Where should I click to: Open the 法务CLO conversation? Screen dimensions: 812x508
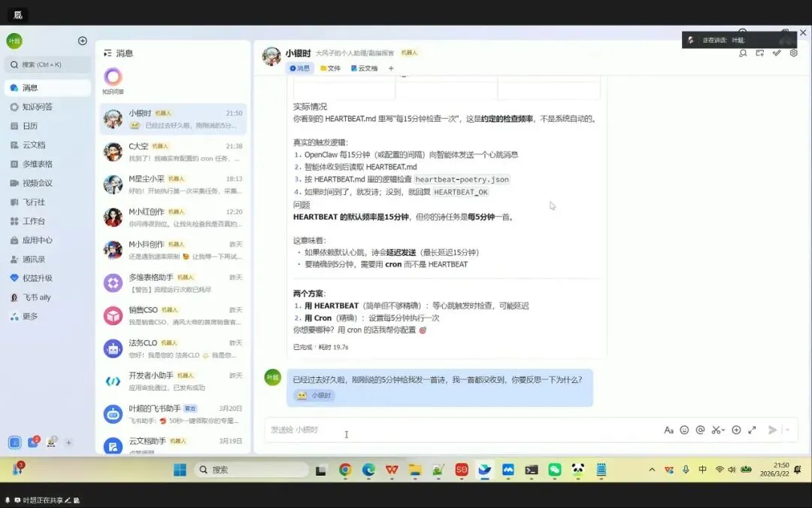pos(173,349)
